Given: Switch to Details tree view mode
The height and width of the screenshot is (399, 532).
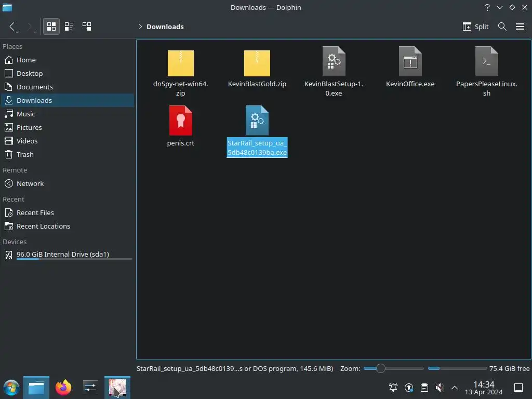Looking at the screenshot, I should click(87, 26).
